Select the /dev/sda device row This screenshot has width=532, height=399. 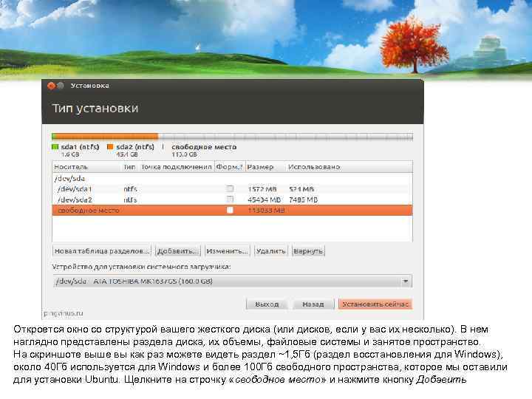coord(233,178)
